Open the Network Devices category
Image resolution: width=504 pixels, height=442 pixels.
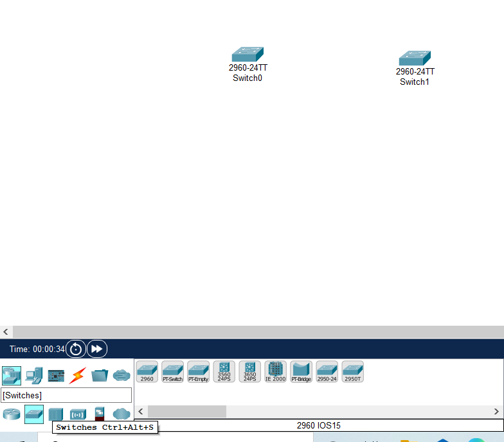(x=12, y=375)
